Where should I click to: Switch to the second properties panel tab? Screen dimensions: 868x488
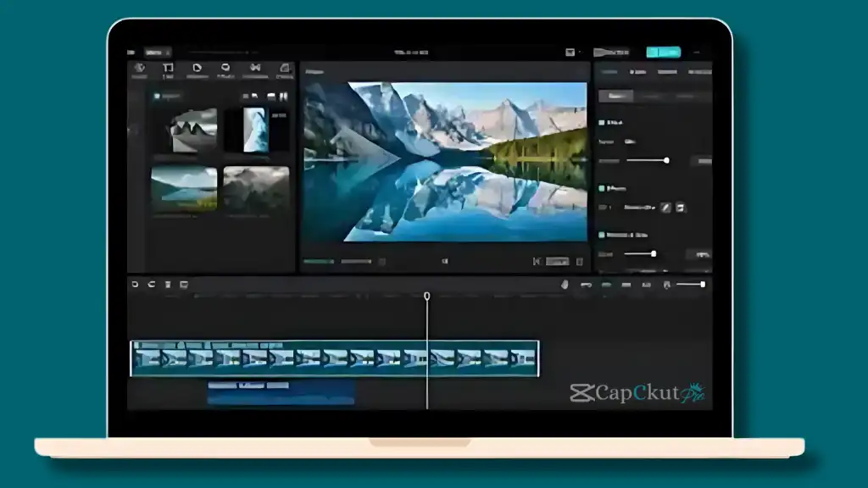tap(637, 72)
